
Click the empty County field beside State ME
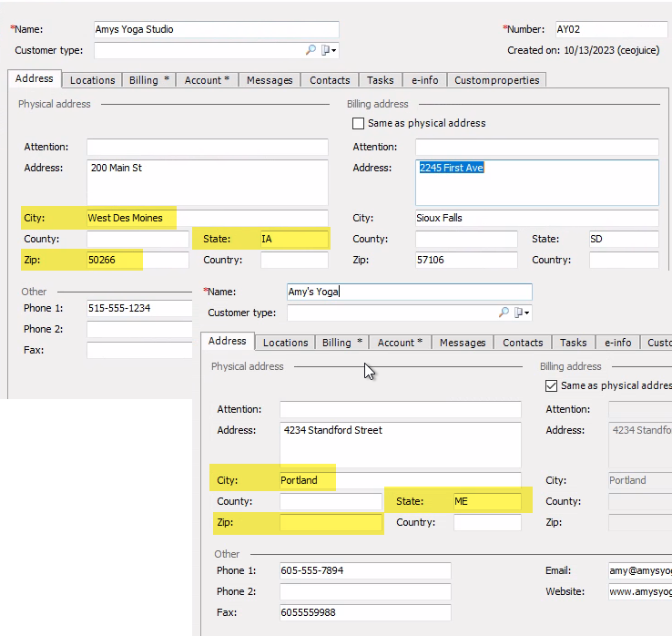[x=331, y=501]
